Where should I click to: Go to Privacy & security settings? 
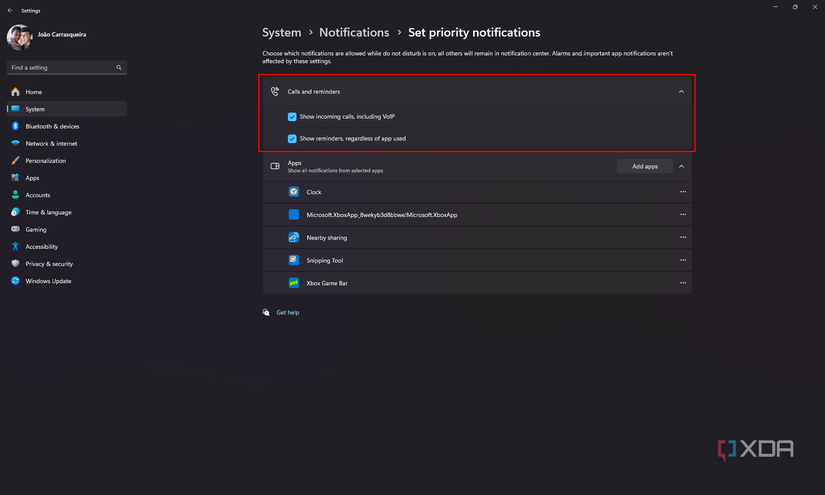[49, 264]
